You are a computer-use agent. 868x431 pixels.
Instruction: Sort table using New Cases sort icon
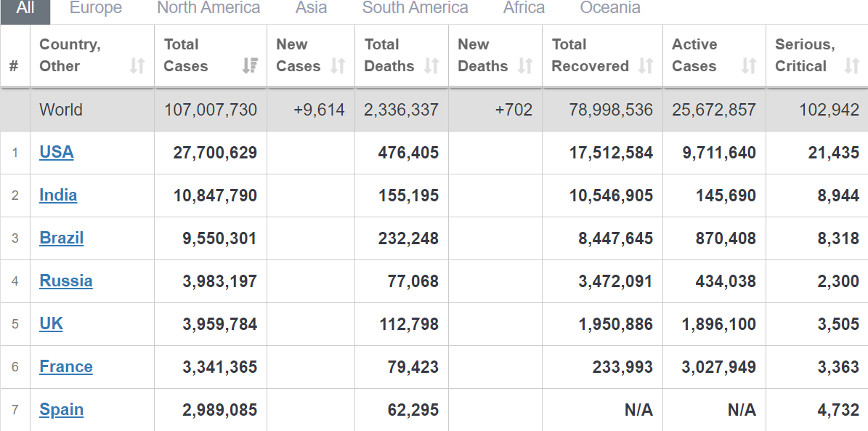point(338,66)
